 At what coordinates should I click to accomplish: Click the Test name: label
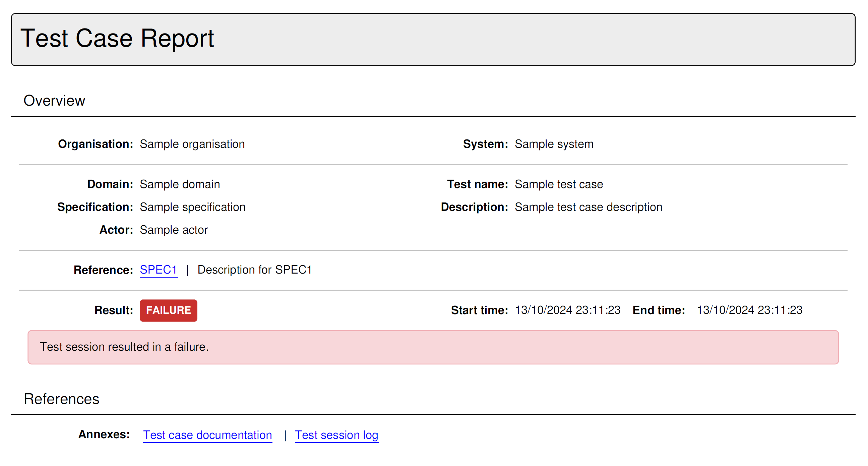point(478,184)
